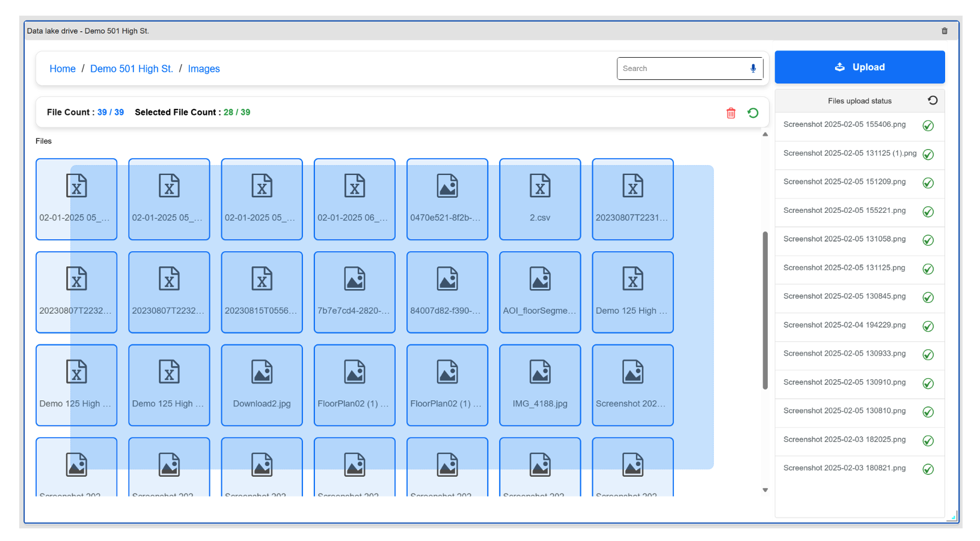Click the microphone icon in the search bar
This screenshot has height=541, width=980.
[x=753, y=68]
